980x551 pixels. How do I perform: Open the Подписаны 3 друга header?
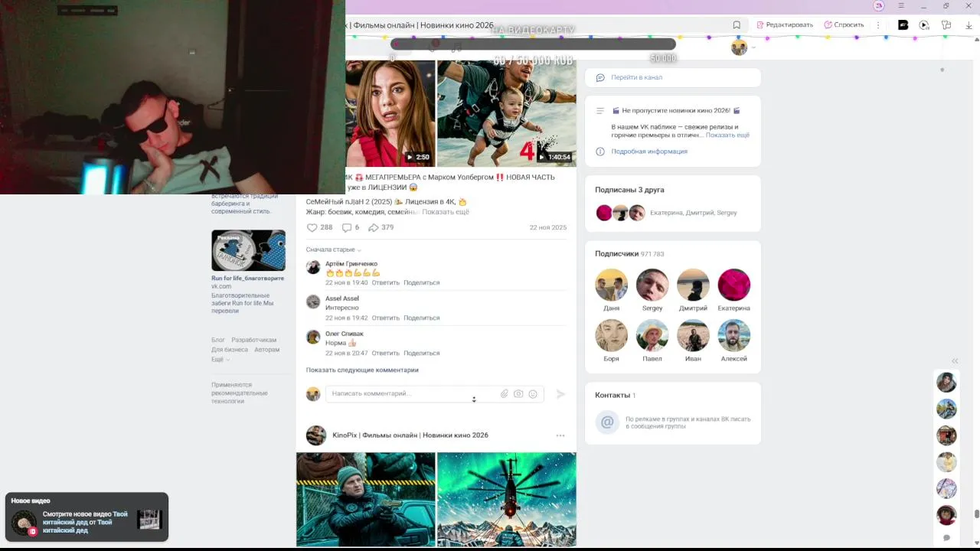coord(629,190)
